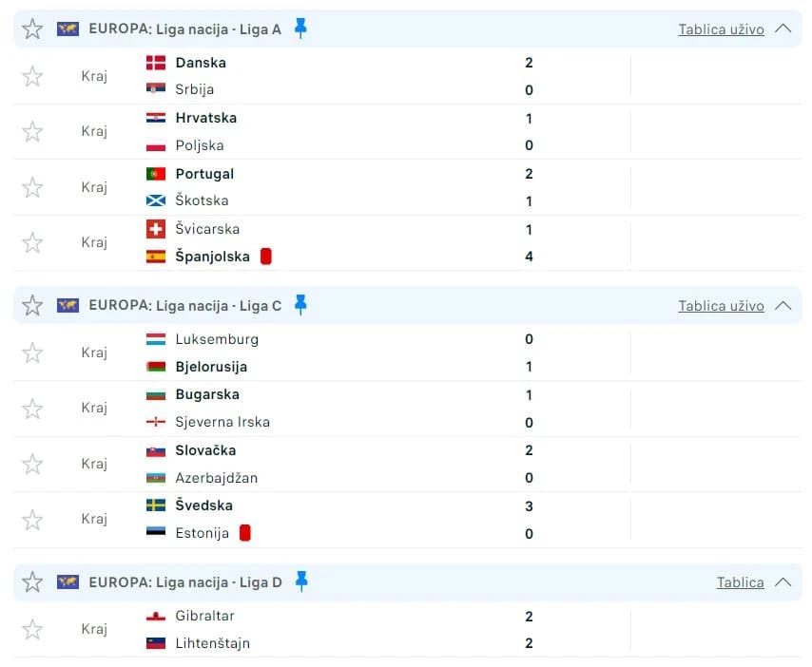Screen dimensions: 812x667
Task: Collapse the Liga D section chevron
Action: click(783, 582)
